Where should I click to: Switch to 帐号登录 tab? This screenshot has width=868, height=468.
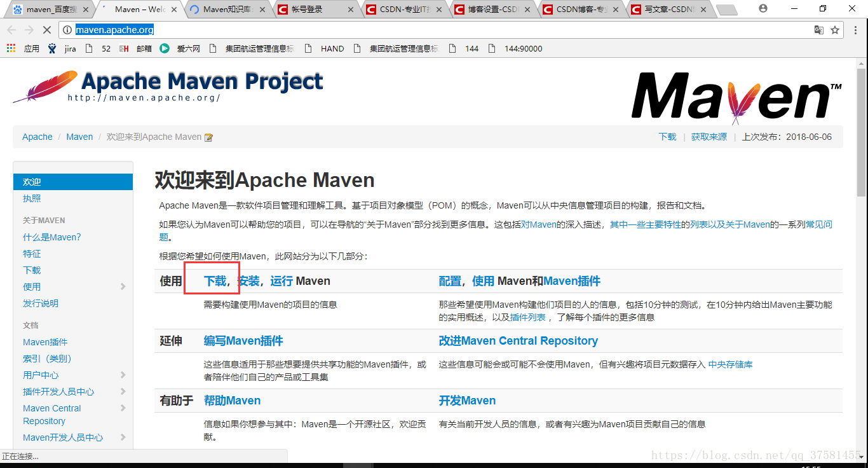pyautogui.click(x=316, y=10)
